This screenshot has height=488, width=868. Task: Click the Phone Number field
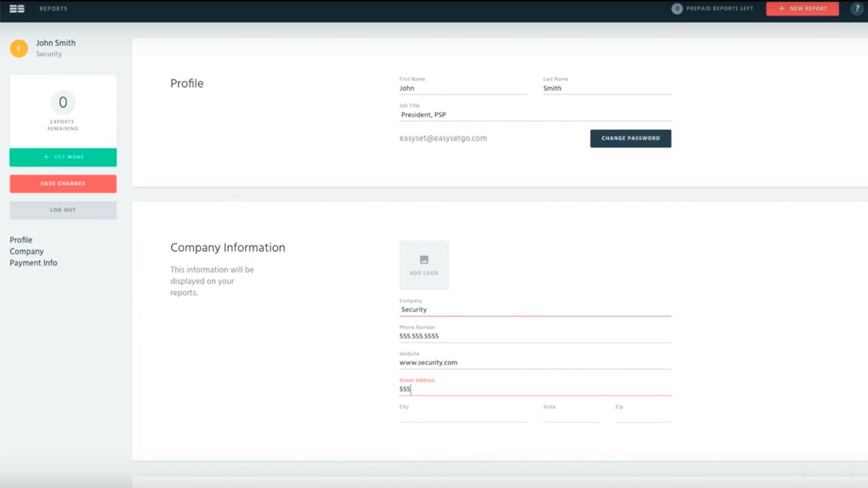pos(535,336)
